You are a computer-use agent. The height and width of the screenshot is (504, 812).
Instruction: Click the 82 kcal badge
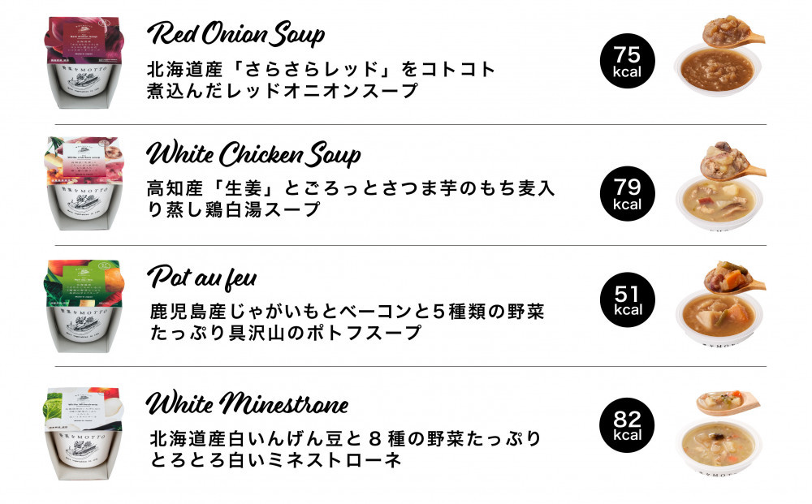627,425
